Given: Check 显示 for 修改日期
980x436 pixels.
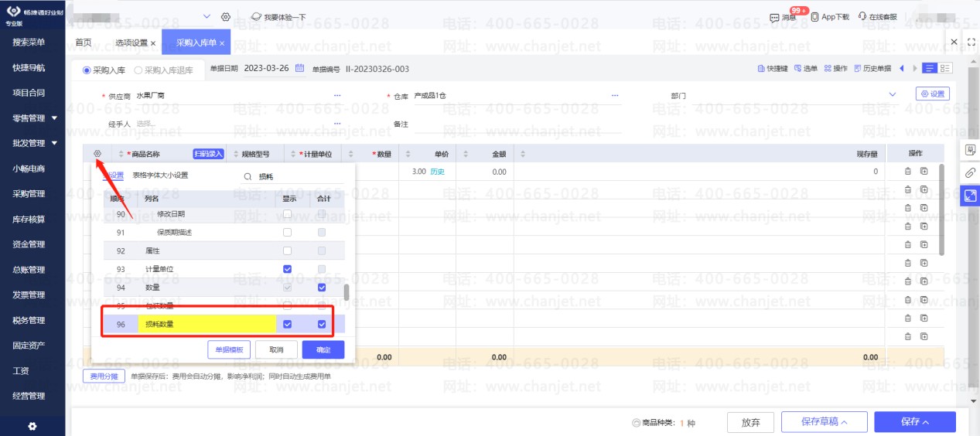Looking at the screenshot, I should click(x=288, y=213).
